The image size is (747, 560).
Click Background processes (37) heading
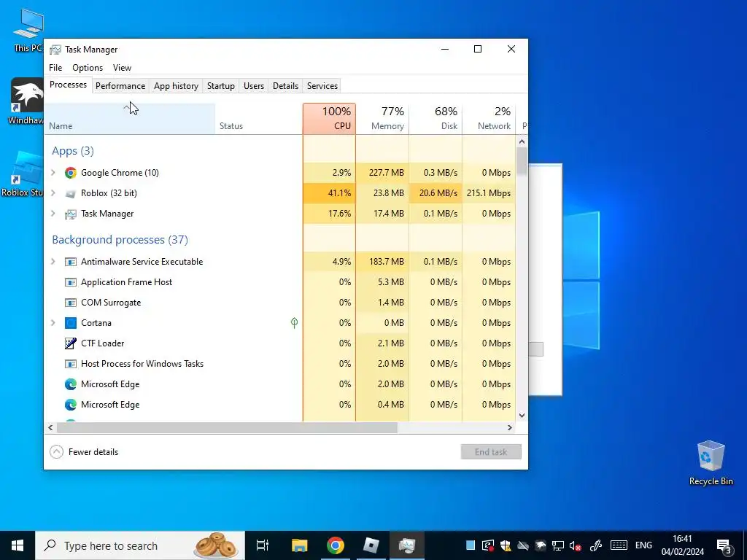(120, 239)
